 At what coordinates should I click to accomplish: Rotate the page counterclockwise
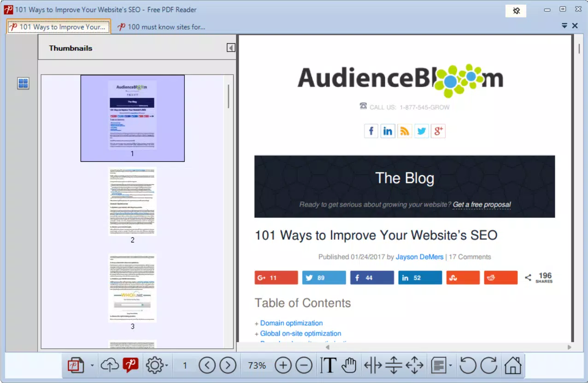[x=468, y=365]
